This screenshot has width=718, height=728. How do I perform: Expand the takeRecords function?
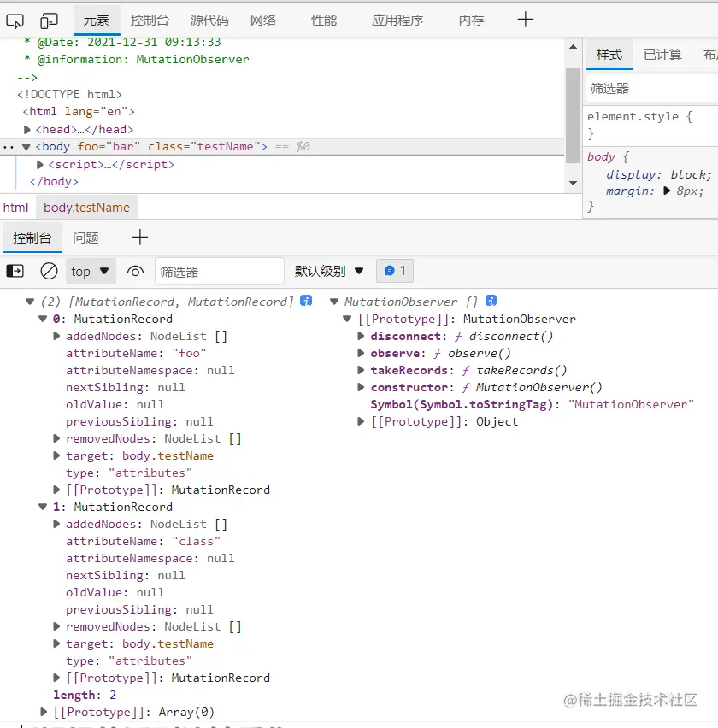361,371
